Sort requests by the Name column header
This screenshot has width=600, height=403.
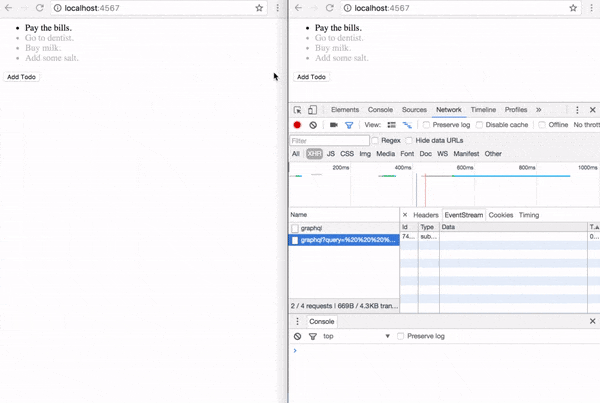point(344,215)
